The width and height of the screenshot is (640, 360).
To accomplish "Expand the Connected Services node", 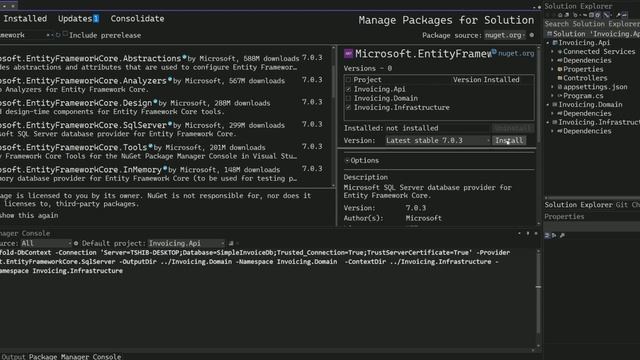I will [x=553, y=52].
